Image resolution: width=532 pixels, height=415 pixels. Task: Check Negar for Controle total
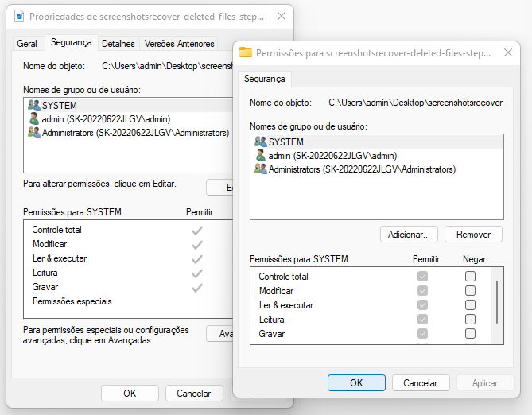(x=471, y=277)
